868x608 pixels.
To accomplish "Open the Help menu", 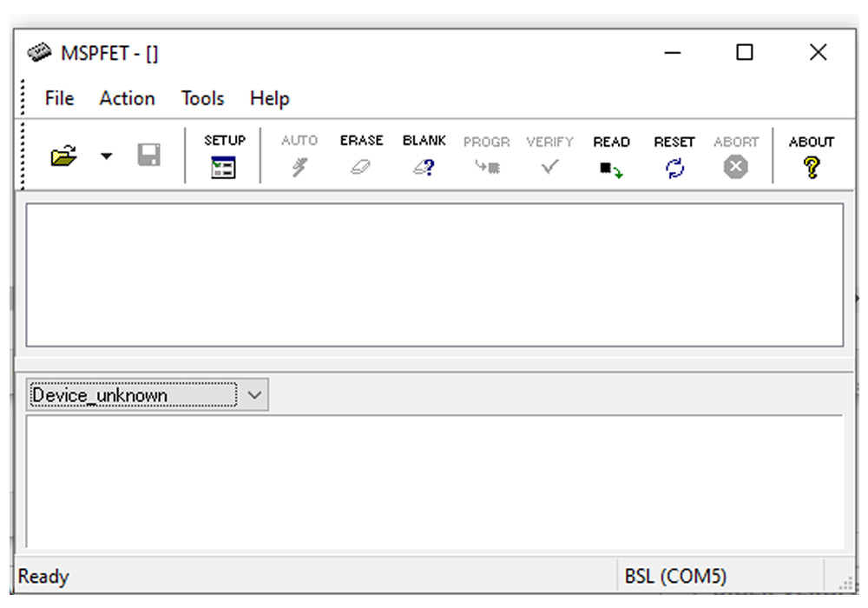I will pyautogui.click(x=270, y=98).
